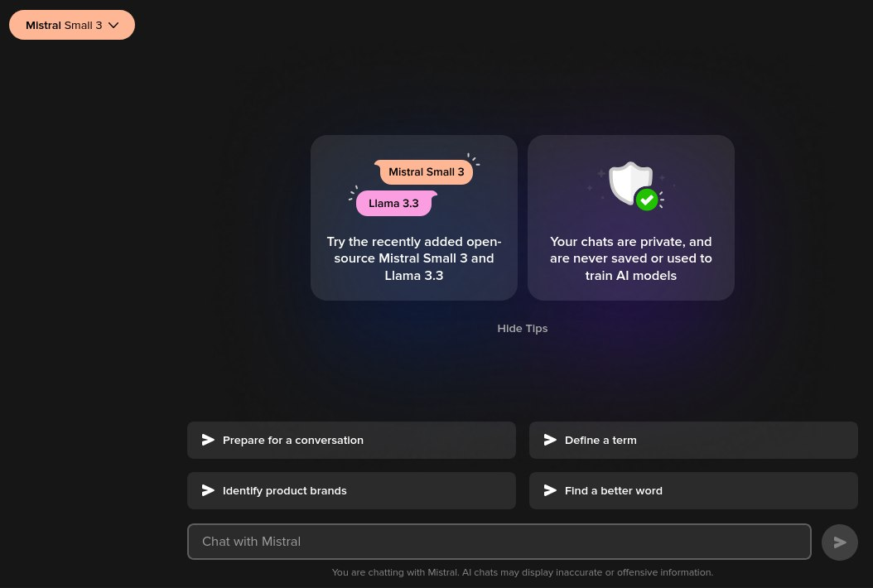The image size is (873, 588).
Task: Open the open-source models tip card
Action: click(x=413, y=218)
